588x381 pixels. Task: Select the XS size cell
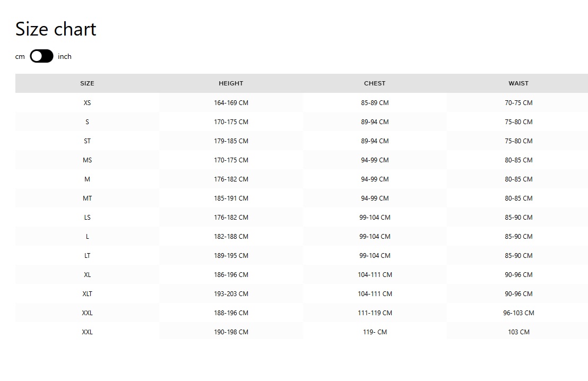tap(87, 102)
